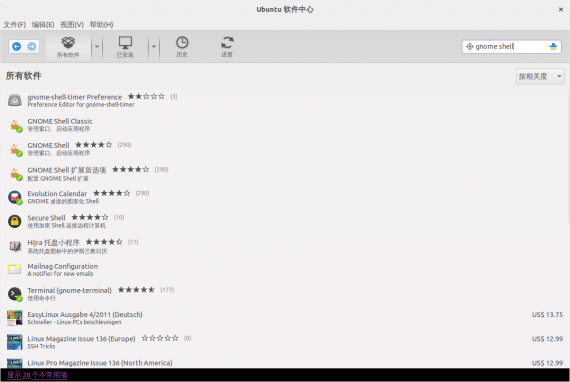Select Linux Pro Magazine Issue 136 (North America)
The width and height of the screenshot is (570, 382).
(x=100, y=363)
